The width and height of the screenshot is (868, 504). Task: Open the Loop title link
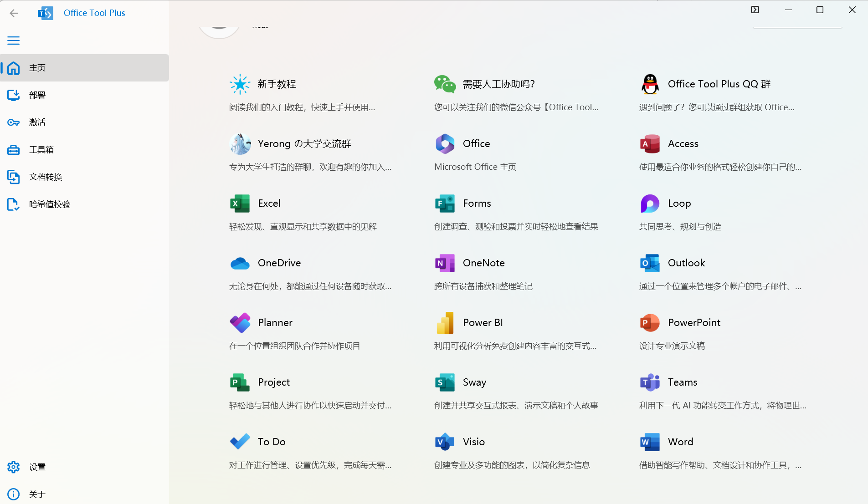(679, 204)
